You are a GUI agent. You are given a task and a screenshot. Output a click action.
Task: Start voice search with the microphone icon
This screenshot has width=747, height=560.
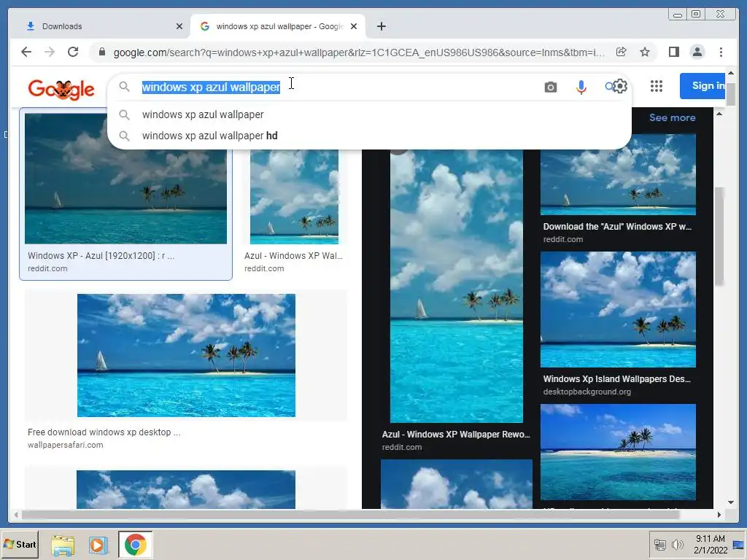click(x=581, y=87)
